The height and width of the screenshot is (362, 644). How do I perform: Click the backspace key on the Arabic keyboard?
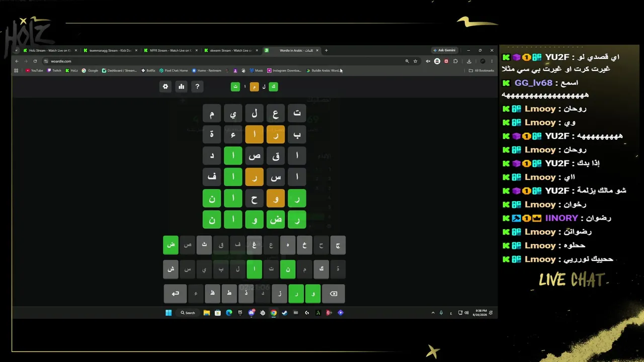(333, 294)
